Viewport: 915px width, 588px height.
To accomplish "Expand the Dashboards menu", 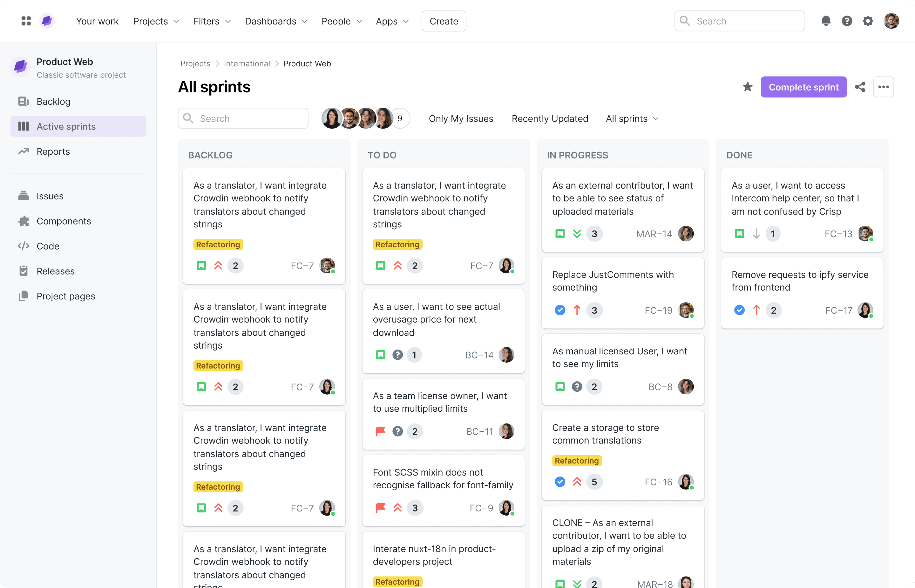I will [276, 21].
